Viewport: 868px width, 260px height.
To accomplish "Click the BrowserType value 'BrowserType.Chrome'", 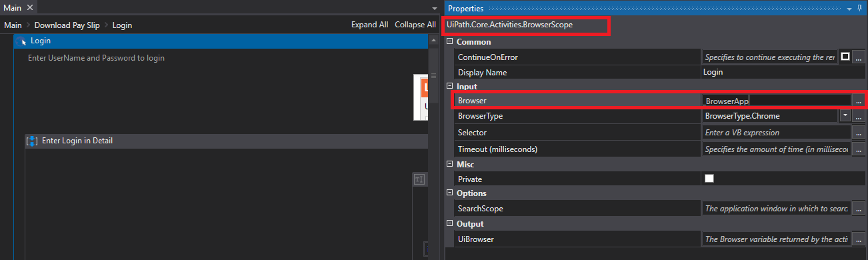I will (x=769, y=116).
